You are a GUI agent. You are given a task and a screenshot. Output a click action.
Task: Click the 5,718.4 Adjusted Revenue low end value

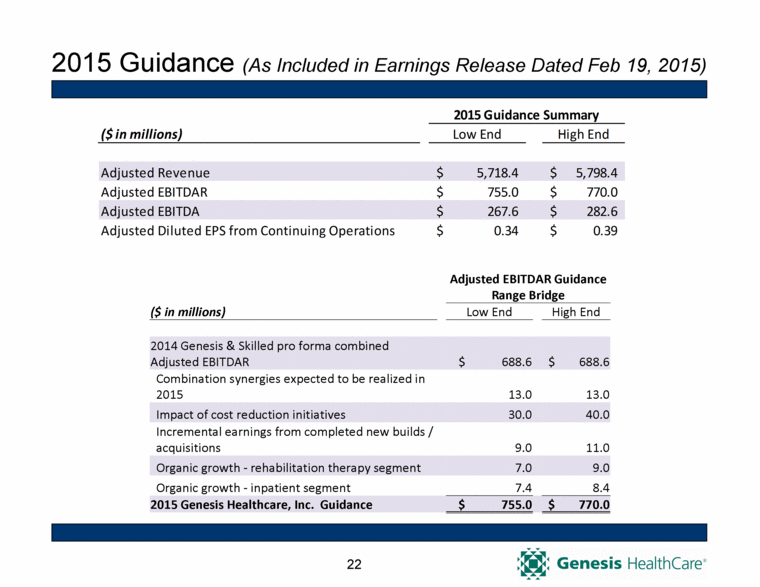(495, 172)
